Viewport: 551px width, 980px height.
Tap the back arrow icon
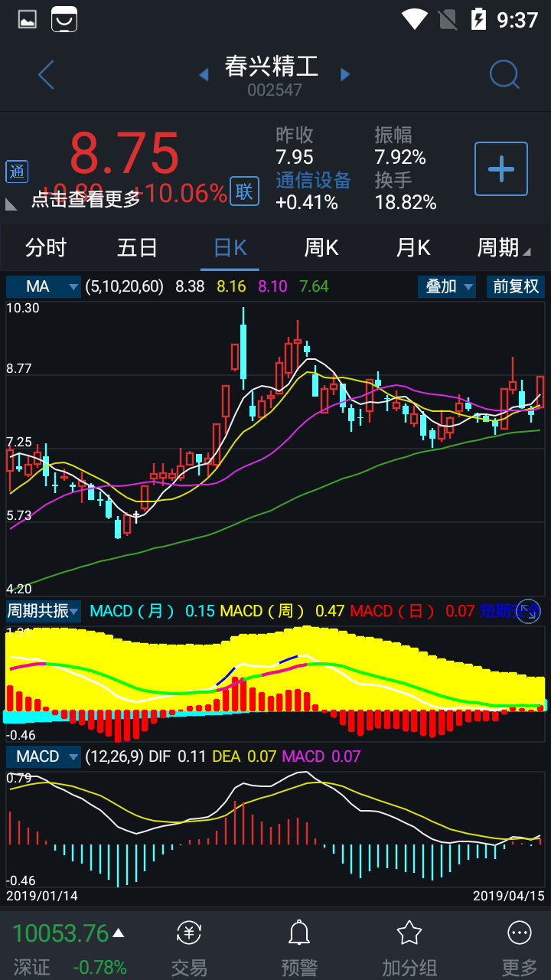pos(47,75)
